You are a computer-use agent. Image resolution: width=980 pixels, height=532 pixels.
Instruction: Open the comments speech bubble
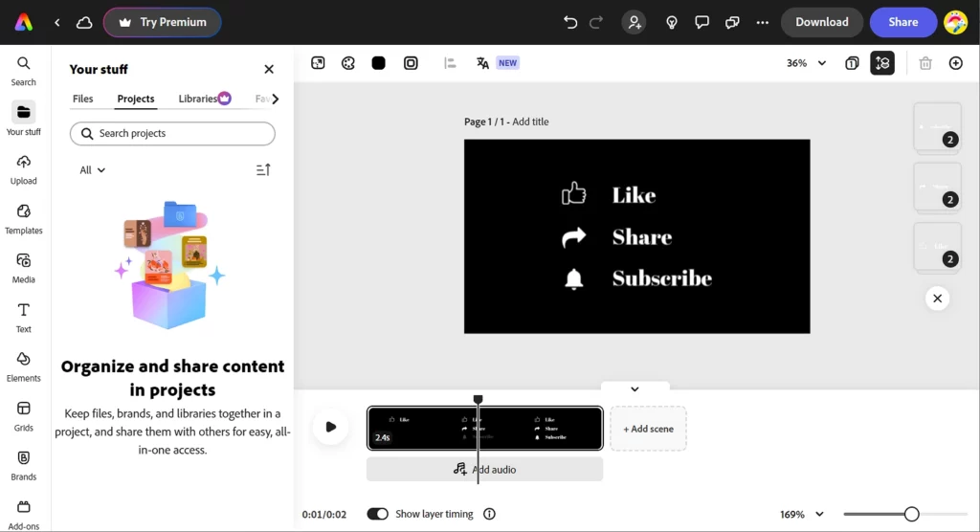[702, 23]
